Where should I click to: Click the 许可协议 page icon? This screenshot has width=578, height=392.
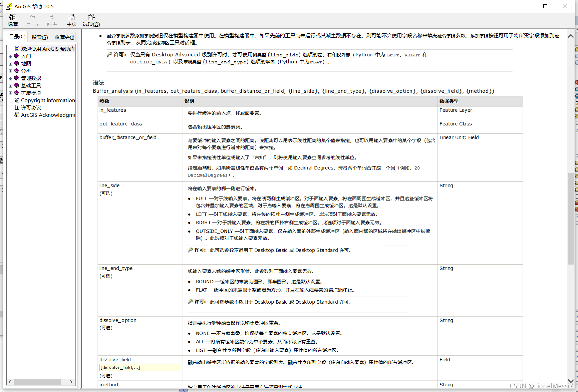(17, 107)
